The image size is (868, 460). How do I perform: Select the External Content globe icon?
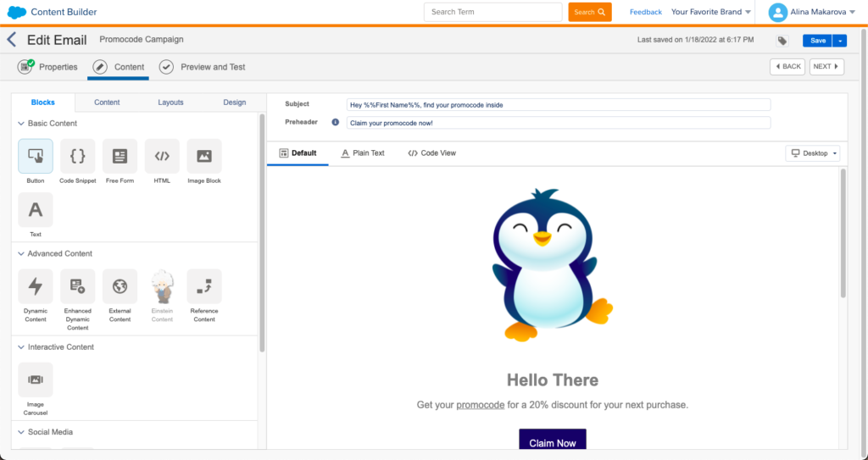point(120,286)
